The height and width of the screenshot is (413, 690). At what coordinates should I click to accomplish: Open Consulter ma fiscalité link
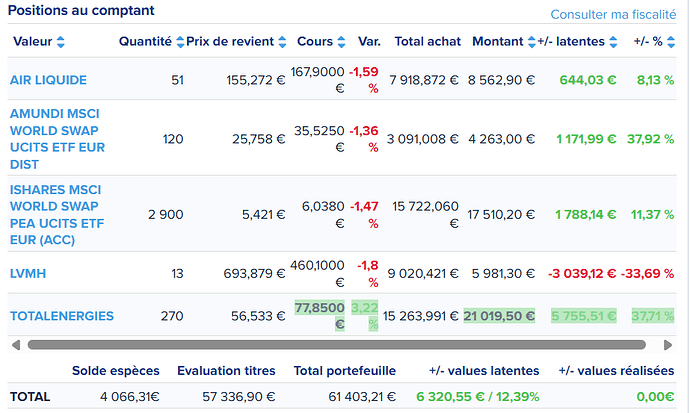(x=615, y=14)
